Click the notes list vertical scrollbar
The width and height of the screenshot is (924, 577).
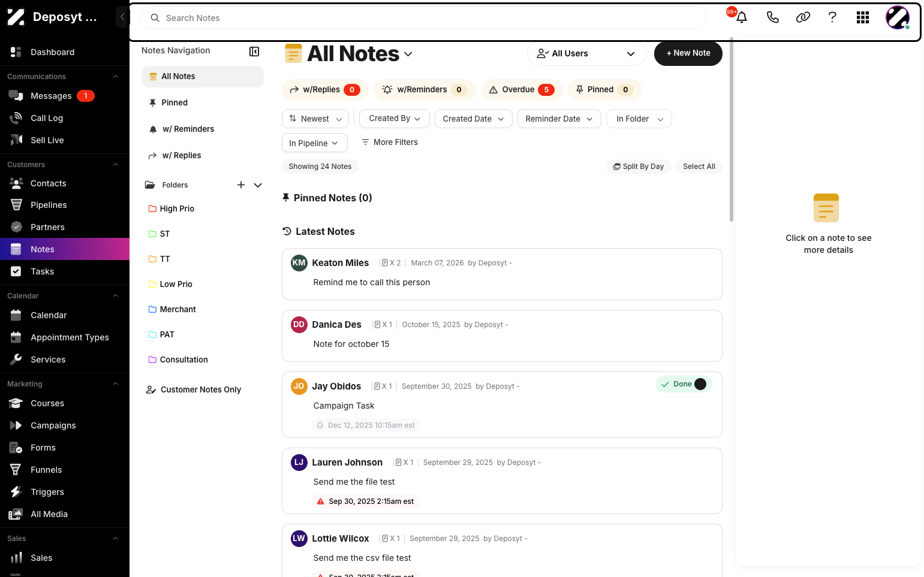click(x=732, y=129)
